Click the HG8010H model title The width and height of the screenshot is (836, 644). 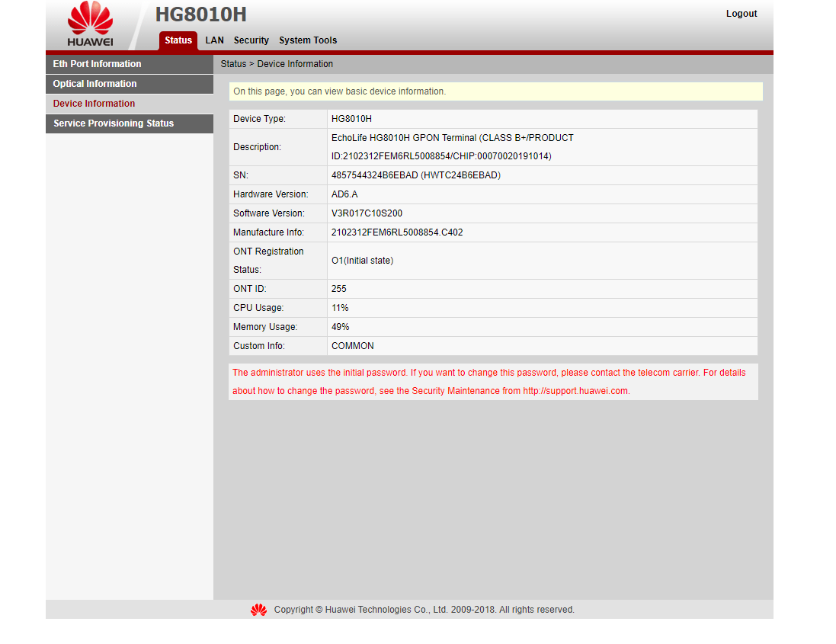[201, 14]
